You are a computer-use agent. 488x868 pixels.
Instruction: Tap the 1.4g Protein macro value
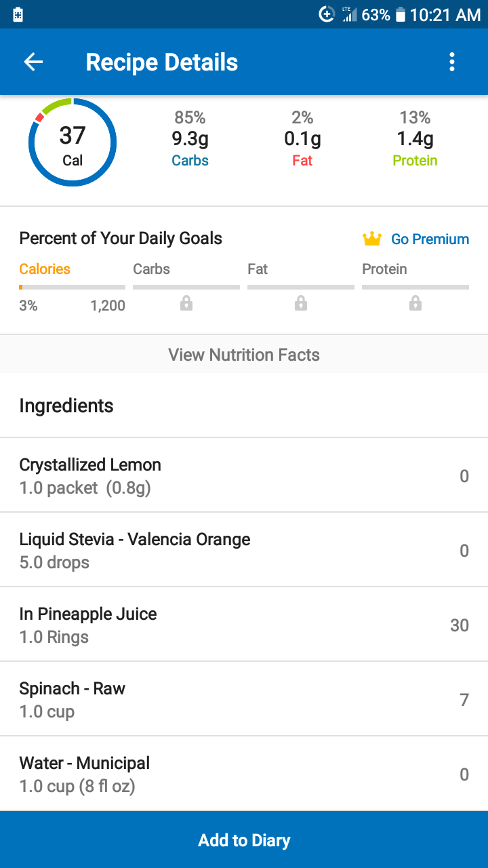coord(415,138)
